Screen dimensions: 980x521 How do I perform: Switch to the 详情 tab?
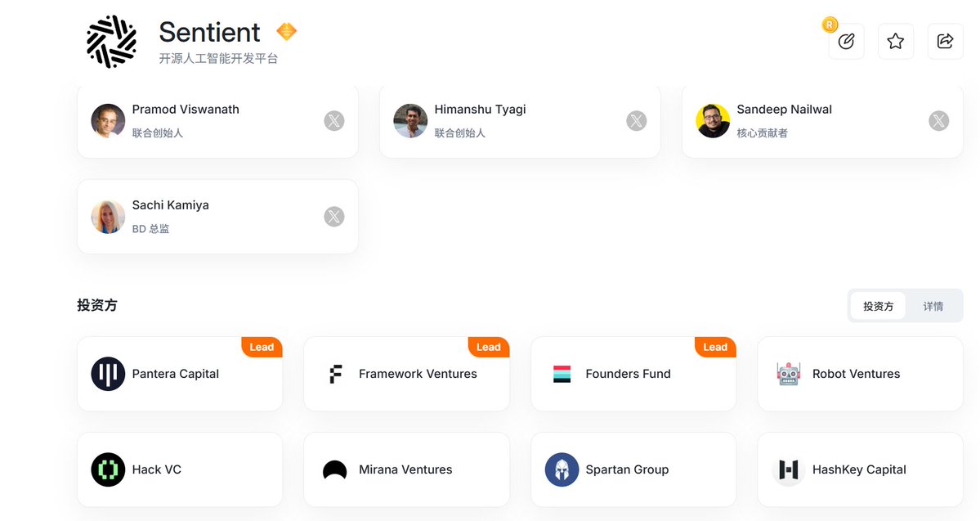[933, 306]
